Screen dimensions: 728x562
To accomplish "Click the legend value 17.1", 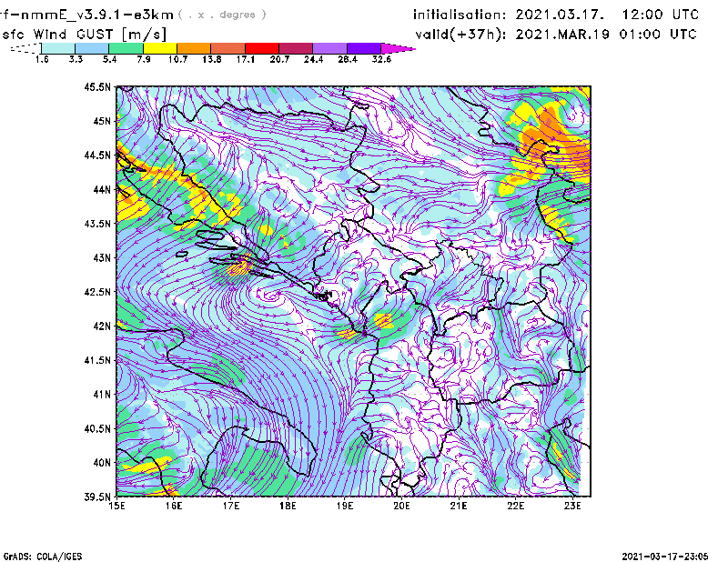I will pyautogui.click(x=246, y=59).
